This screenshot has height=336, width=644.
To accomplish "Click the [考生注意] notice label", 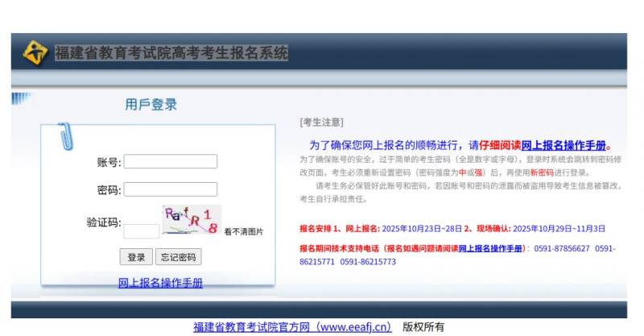I will coord(321,122).
